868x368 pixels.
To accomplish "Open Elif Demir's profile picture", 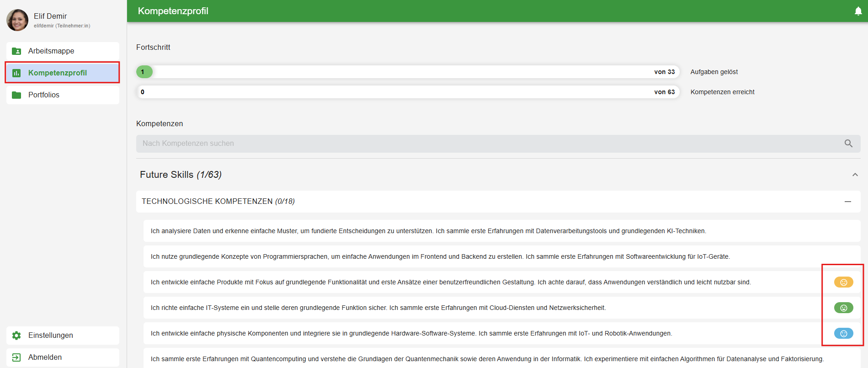I will click(17, 20).
